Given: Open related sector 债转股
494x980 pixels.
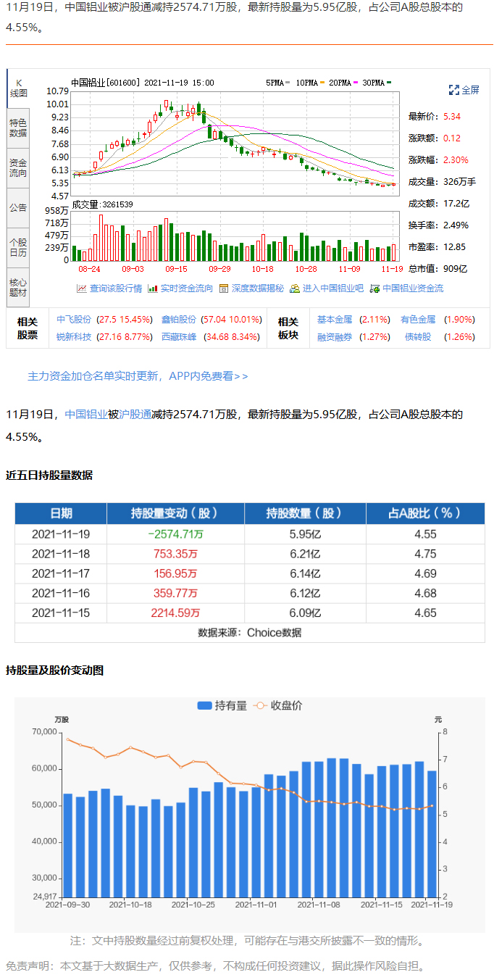Looking at the screenshot, I should coord(418,336).
